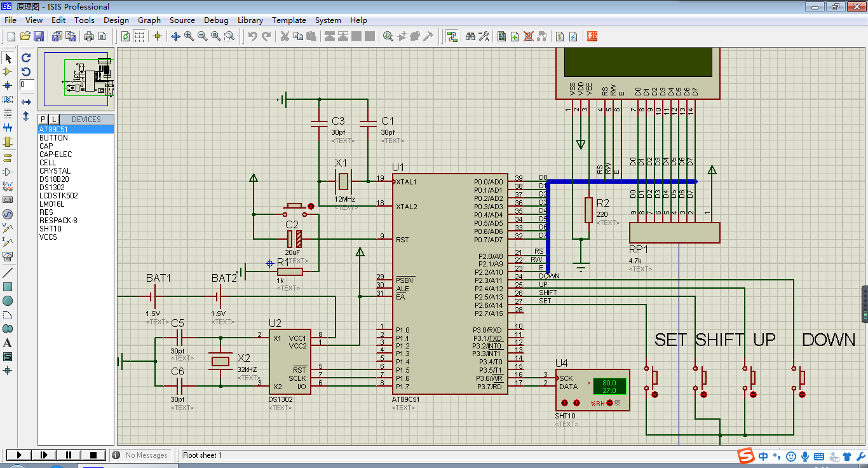Screen dimensions: 868x468
Task: Select the text script mode
Action: [x=8, y=113]
